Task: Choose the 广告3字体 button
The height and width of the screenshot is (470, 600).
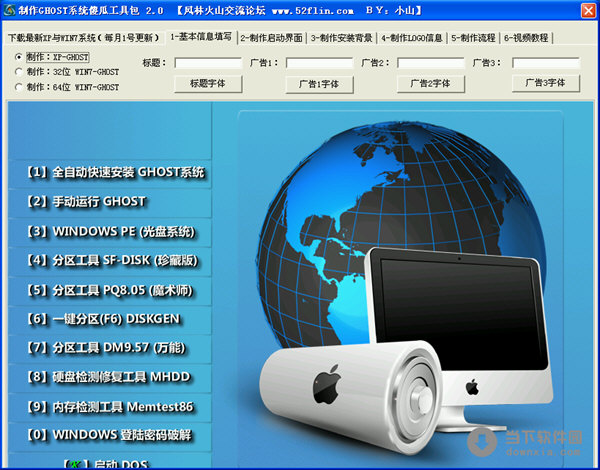Action: coord(546,83)
